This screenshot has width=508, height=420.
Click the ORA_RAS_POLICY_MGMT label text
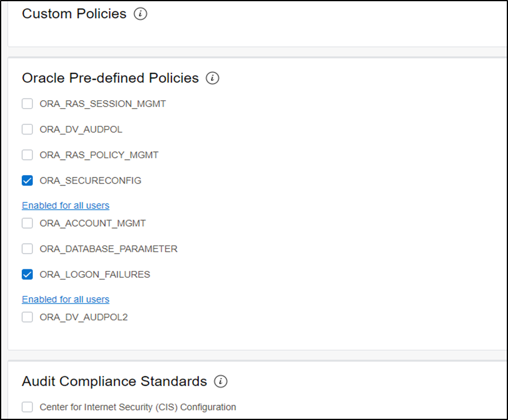click(99, 155)
